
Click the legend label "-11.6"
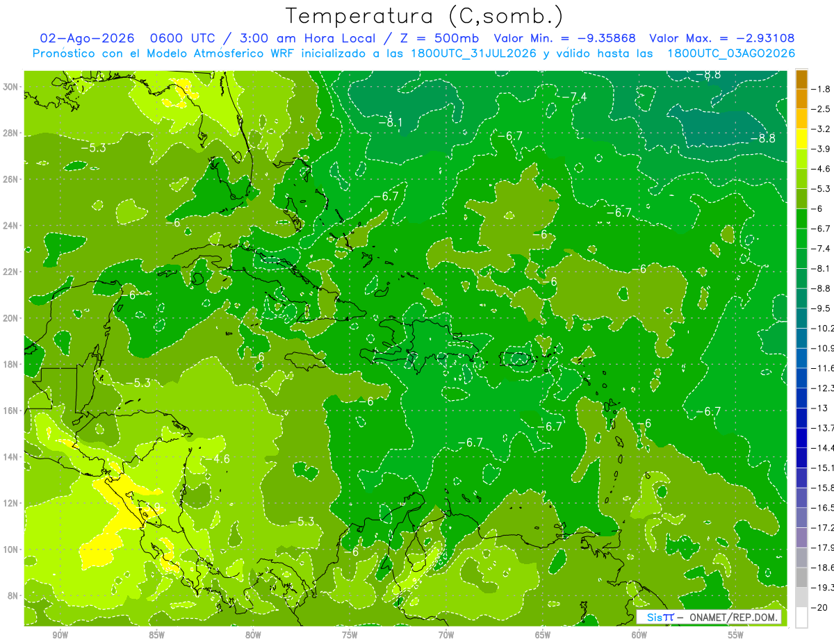point(823,368)
